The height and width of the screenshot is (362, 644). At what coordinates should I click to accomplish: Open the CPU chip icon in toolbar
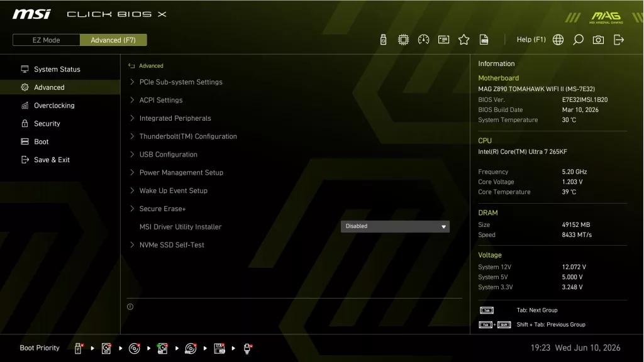[x=403, y=40]
